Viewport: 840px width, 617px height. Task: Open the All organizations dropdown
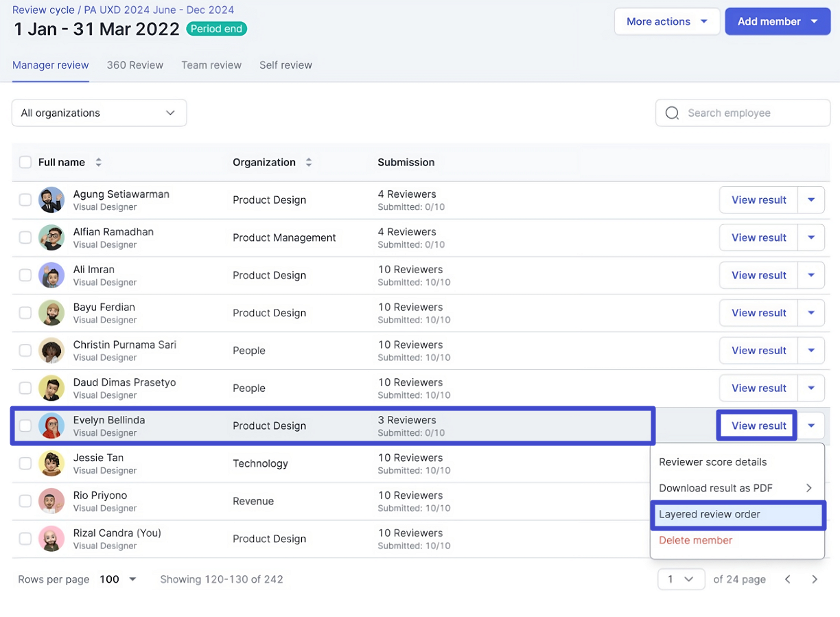click(x=99, y=113)
